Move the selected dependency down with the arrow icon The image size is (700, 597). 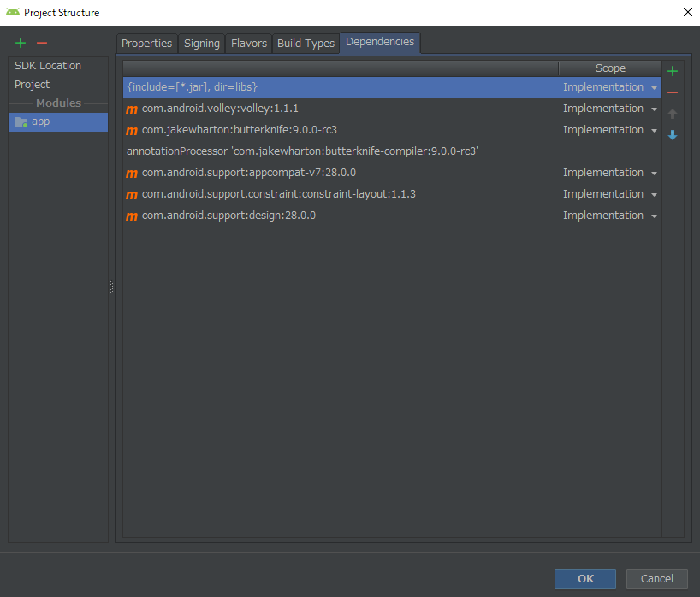[673, 135]
